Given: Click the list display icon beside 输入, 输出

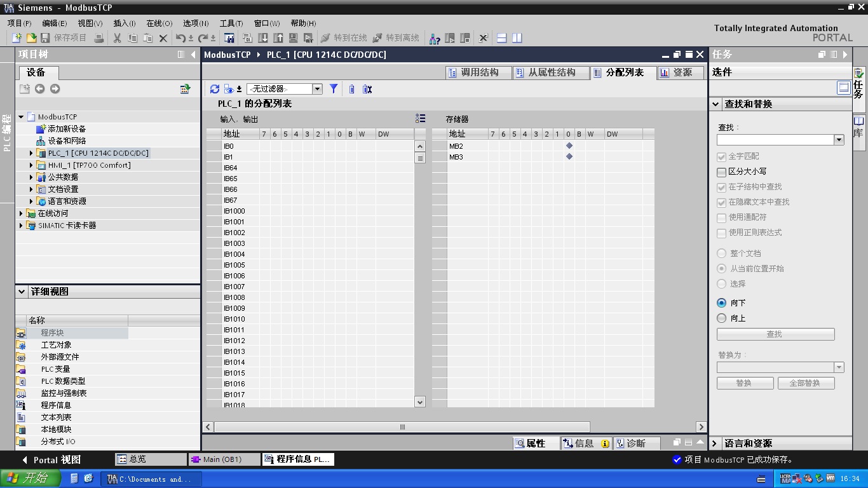Looking at the screenshot, I should 420,118.
